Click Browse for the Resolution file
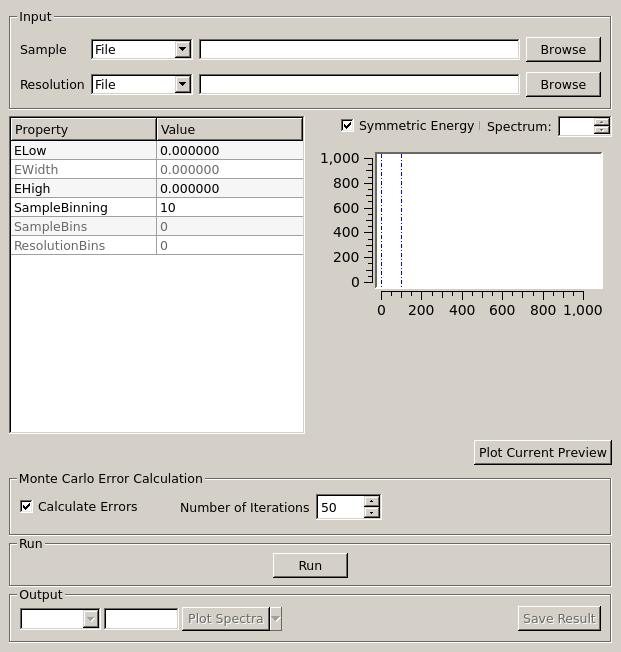621x652 pixels. pos(563,84)
